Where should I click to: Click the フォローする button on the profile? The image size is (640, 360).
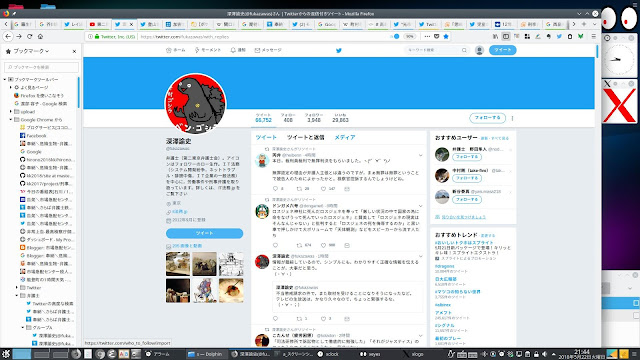(x=487, y=118)
